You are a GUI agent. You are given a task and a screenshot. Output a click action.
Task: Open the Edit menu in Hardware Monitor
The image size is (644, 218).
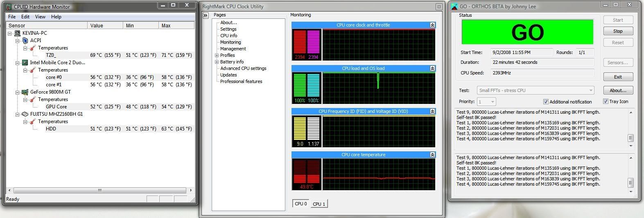coord(25,17)
